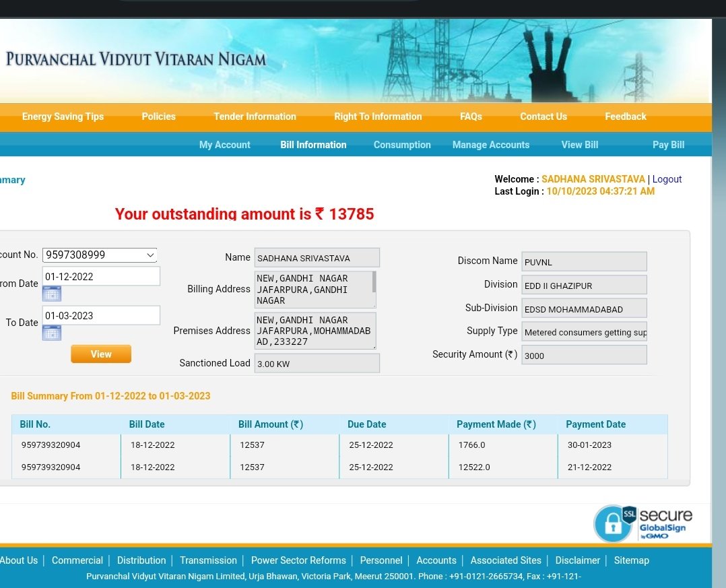The image size is (726, 588).
Task: Open Right To Information menu item
Action: tap(378, 117)
